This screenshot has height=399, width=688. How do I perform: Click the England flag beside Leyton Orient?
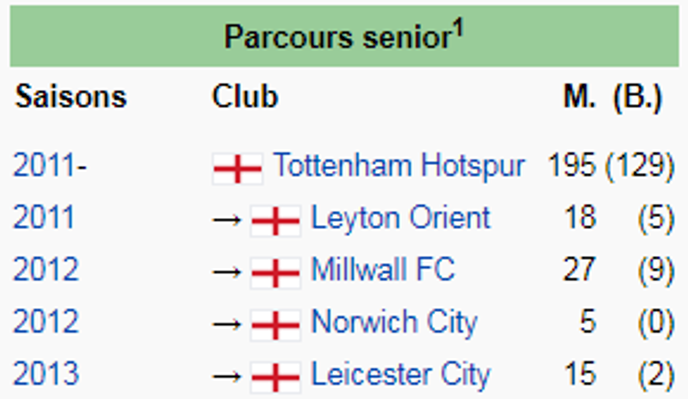click(276, 220)
